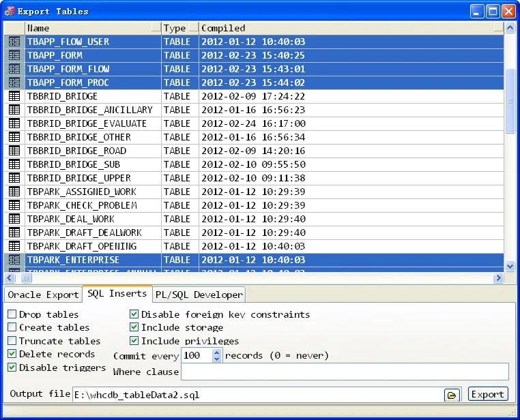Click the Export button
Image resolution: width=520 pixels, height=420 pixels.
pos(488,394)
